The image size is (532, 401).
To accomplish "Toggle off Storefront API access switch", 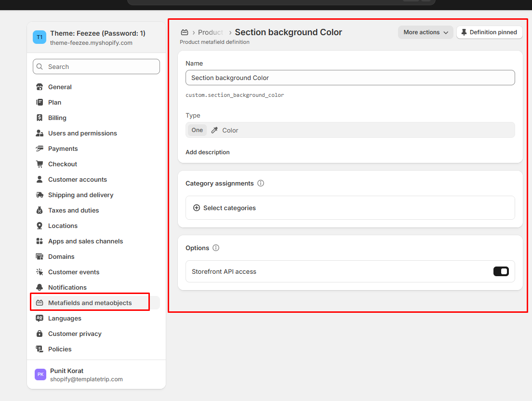I will click(501, 271).
